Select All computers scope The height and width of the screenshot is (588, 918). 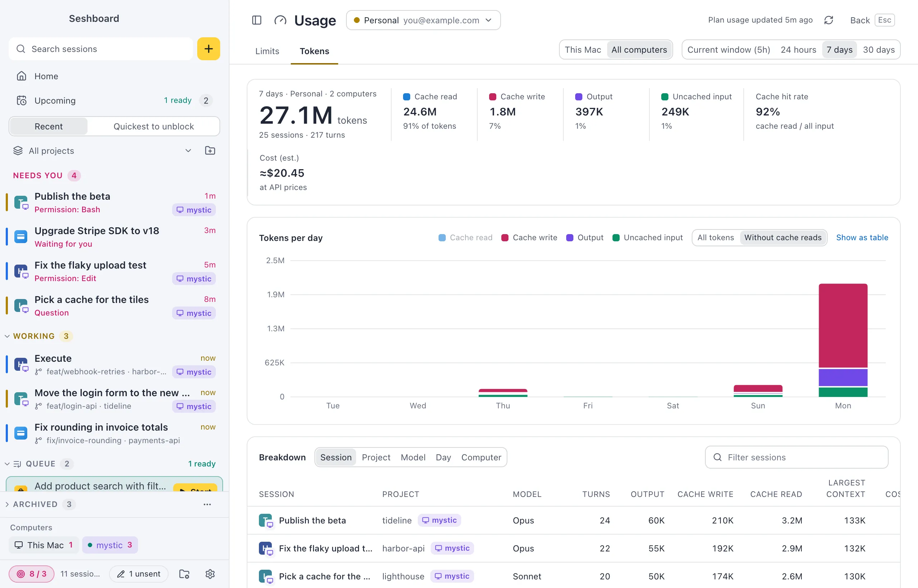[639, 49]
